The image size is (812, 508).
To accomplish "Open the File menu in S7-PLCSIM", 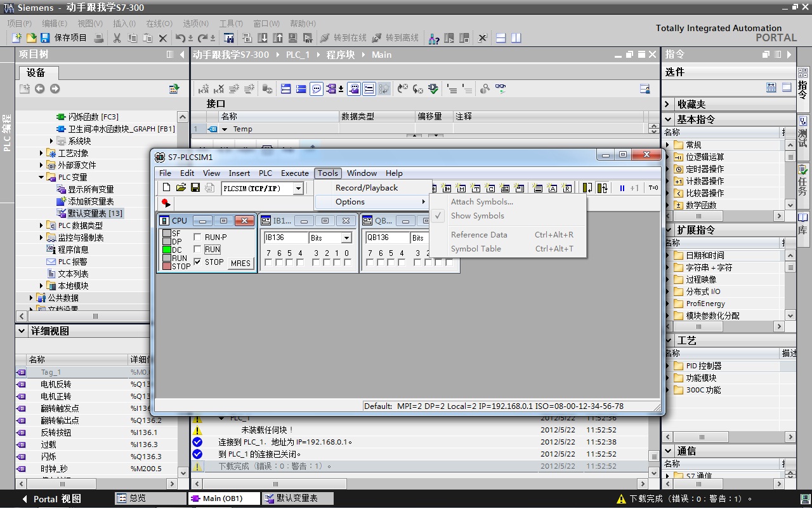I will coord(165,173).
